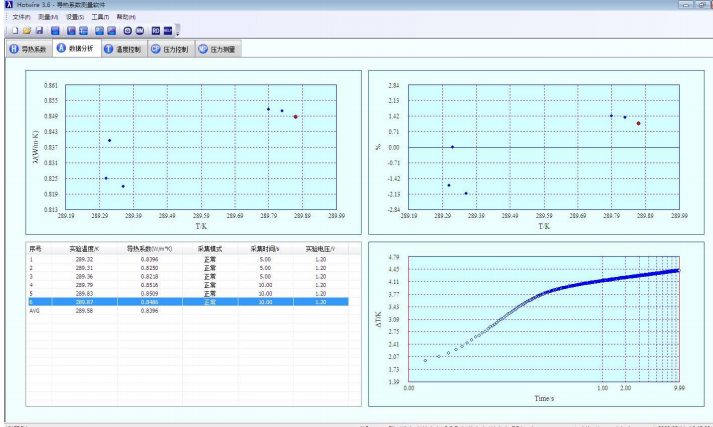Click conductivity value 0.8516 in row 4
The height and width of the screenshot is (427, 713).
coord(149,285)
